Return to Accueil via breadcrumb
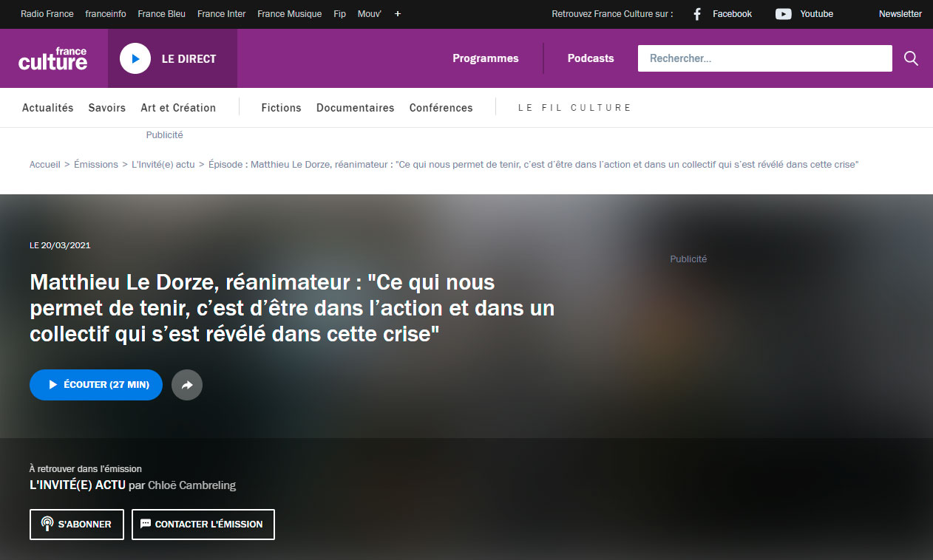This screenshot has width=933, height=560. click(x=45, y=165)
